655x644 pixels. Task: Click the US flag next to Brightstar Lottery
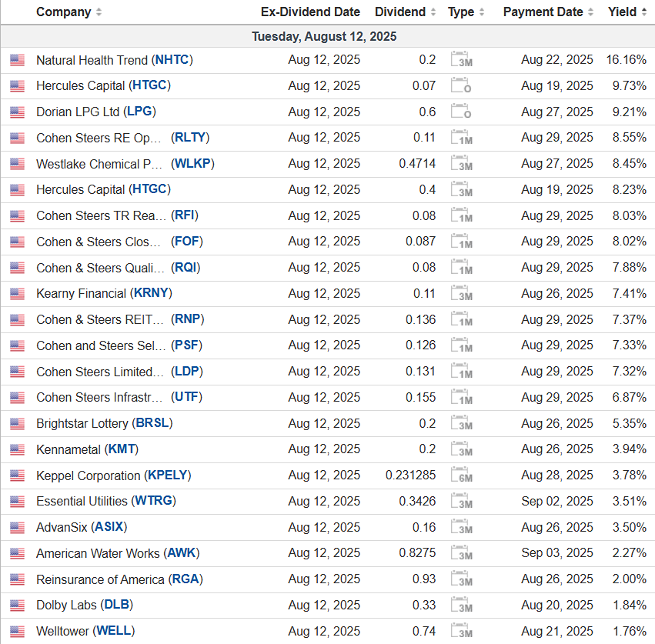(17, 424)
